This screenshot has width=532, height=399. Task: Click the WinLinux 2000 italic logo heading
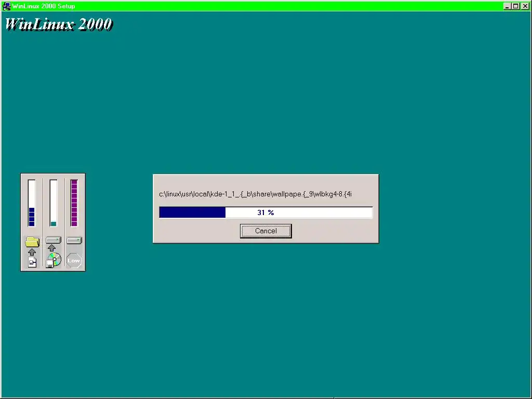click(58, 24)
